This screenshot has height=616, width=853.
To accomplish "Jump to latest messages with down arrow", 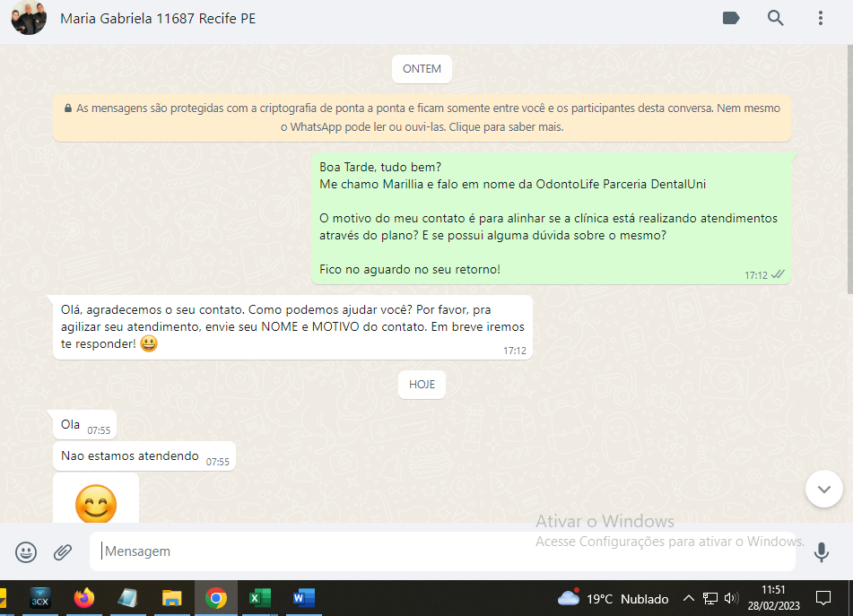I will (823, 489).
